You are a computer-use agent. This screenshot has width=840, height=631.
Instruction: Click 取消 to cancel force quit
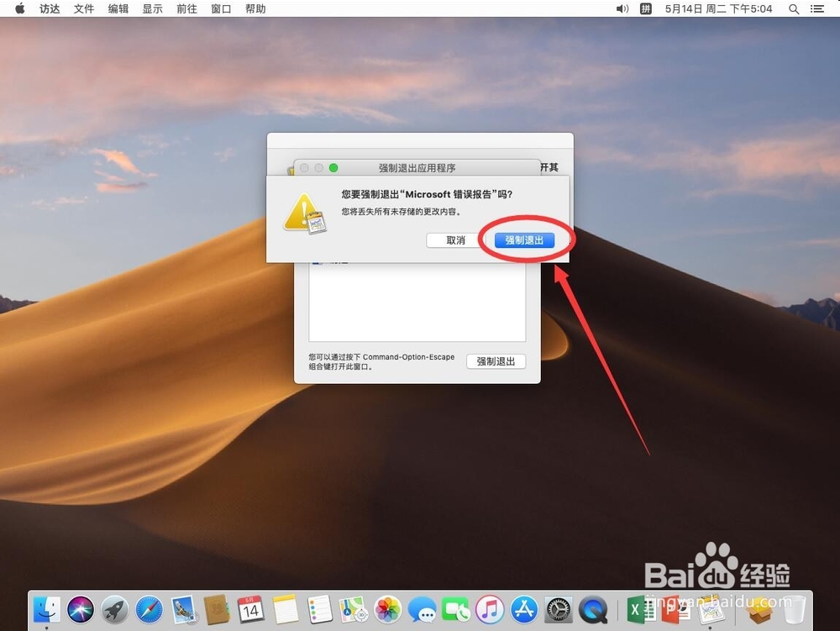click(455, 240)
